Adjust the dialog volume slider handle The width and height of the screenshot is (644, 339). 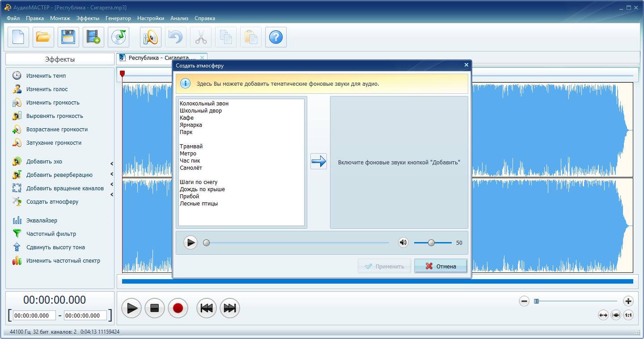(x=431, y=243)
